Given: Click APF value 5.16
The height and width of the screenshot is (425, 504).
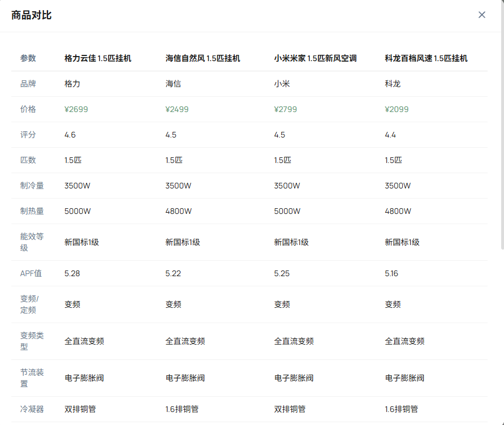Looking at the screenshot, I should click(391, 273).
